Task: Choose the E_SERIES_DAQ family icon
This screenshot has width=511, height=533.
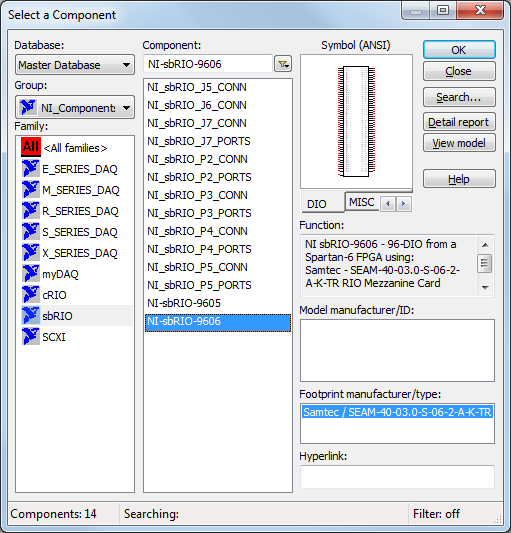Action: (x=31, y=169)
